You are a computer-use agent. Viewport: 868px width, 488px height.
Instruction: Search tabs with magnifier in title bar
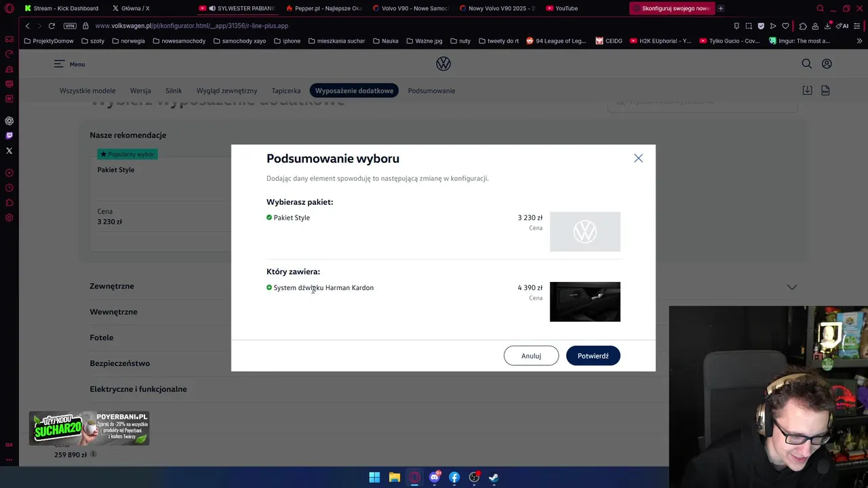click(820, 8)
